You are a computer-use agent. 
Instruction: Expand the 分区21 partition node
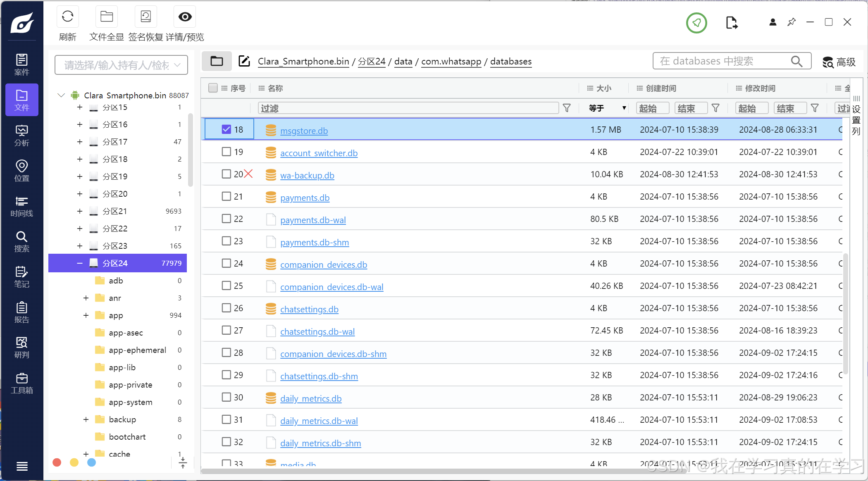79,211
